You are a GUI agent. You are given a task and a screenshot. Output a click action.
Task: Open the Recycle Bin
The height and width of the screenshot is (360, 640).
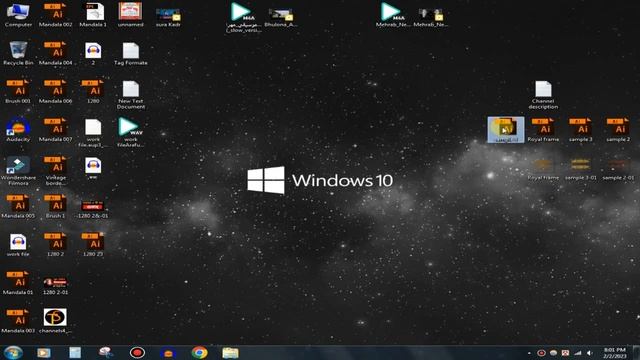(18, 53)
